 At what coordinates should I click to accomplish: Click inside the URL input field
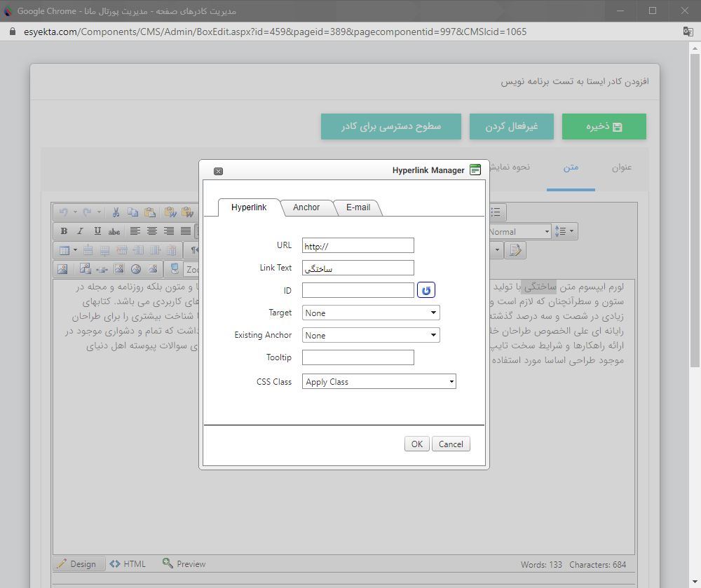click(358, 245)
